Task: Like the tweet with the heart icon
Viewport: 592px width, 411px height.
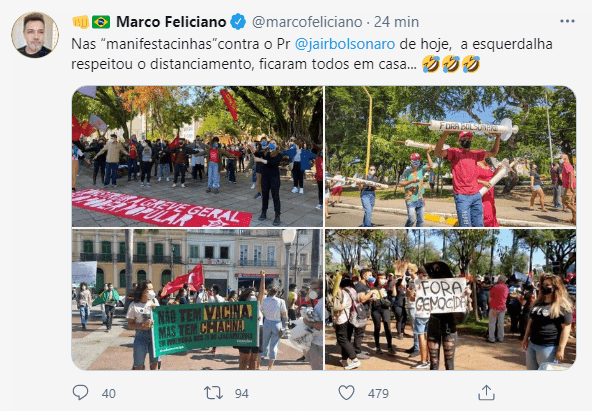Action: click(x=346, y=393)
